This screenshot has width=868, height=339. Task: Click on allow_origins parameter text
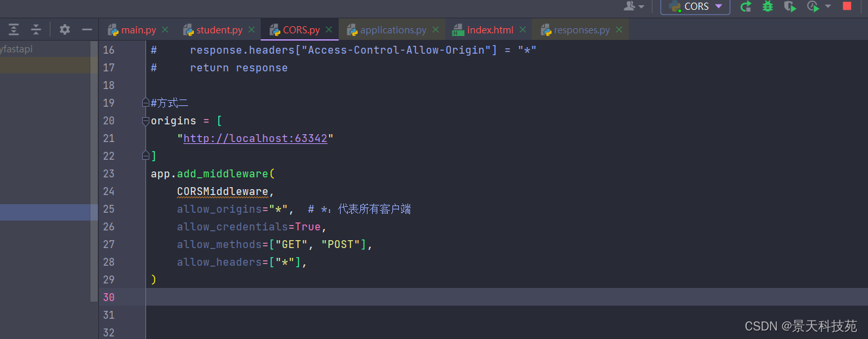219,209
